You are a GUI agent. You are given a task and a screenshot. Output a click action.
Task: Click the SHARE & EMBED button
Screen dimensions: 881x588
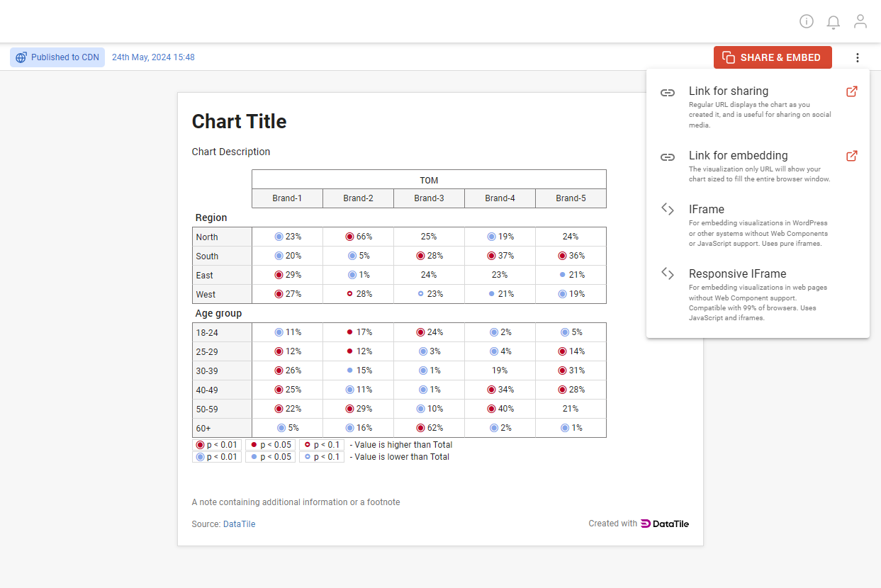pyautogui.click(x=773, y=57)
